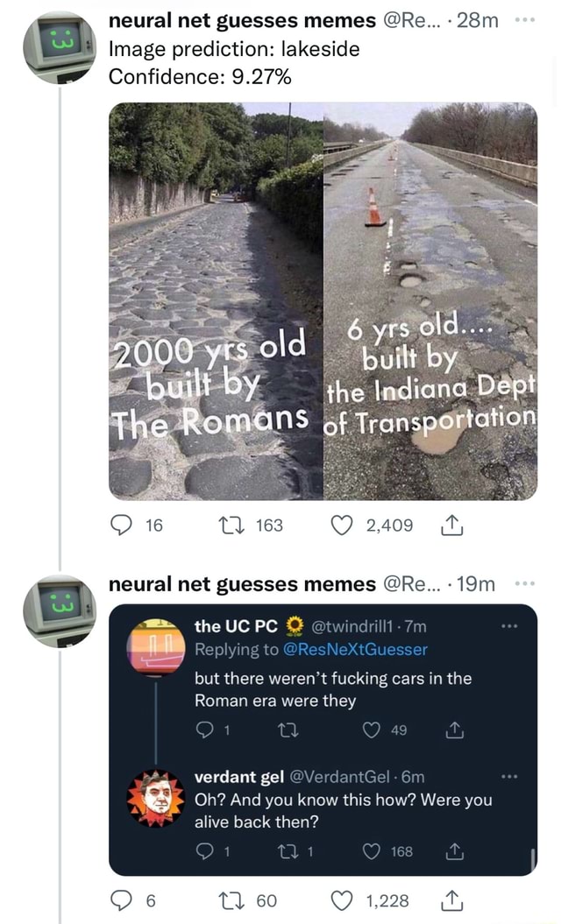561x924 pixels.
Task: Share the Roman road meme tweet
Action: (452, 525)
